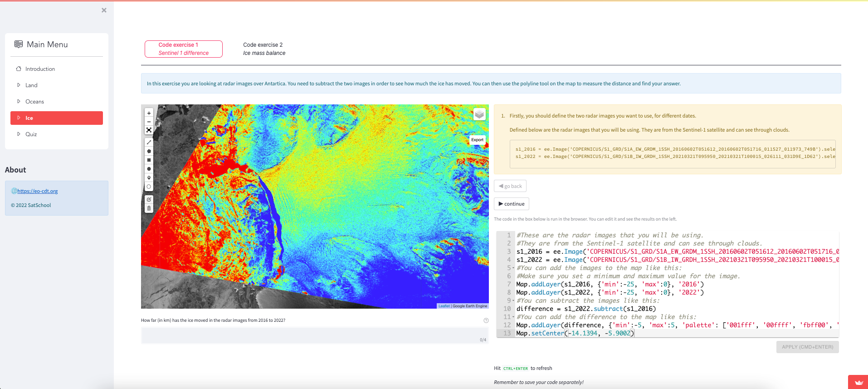Screen dimensions: 868x389
Task: Select Code exercise 1 Sentinel tab
Action: [x=183, y=49]
